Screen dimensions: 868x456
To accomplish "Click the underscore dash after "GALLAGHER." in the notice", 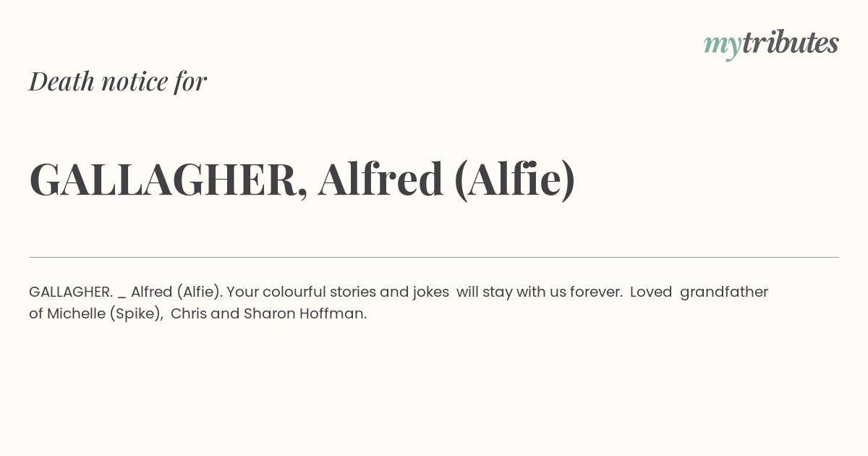I will click(x=122, y=297).
